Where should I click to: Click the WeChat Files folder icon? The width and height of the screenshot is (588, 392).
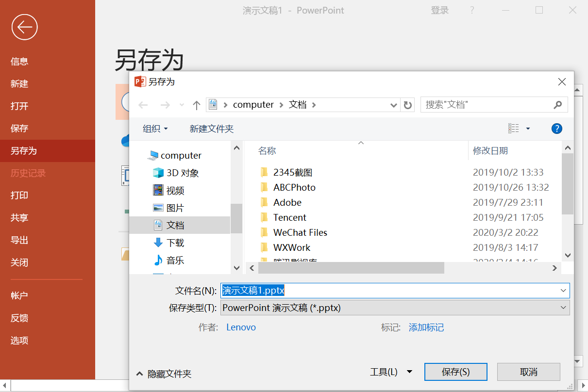(x=264, y=232)
